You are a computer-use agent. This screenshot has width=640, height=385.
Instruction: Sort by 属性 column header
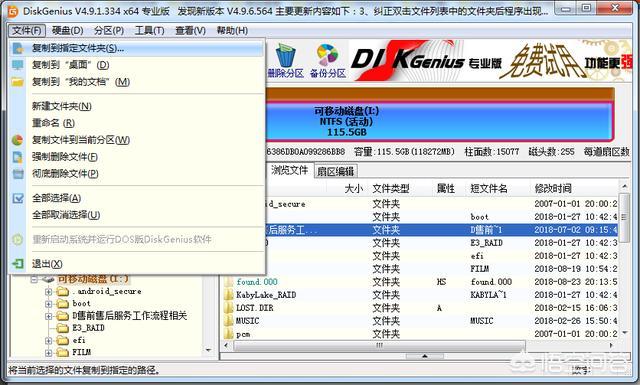click(445, 189)
